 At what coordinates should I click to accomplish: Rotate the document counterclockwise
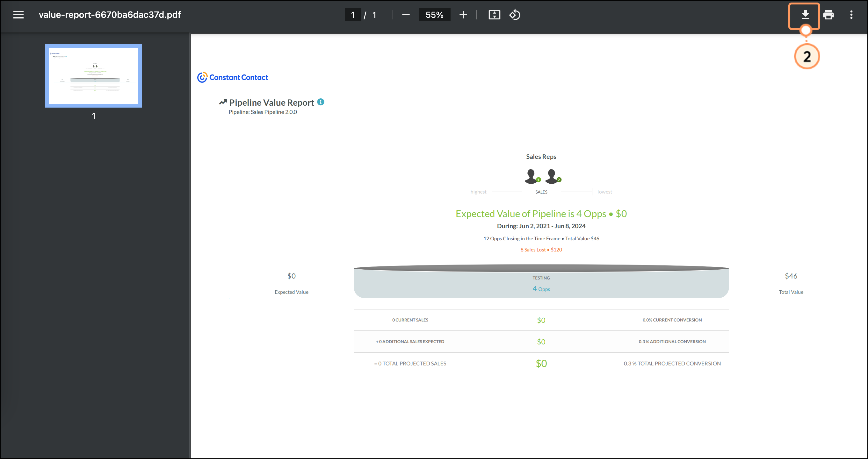[x=515, y=15]
